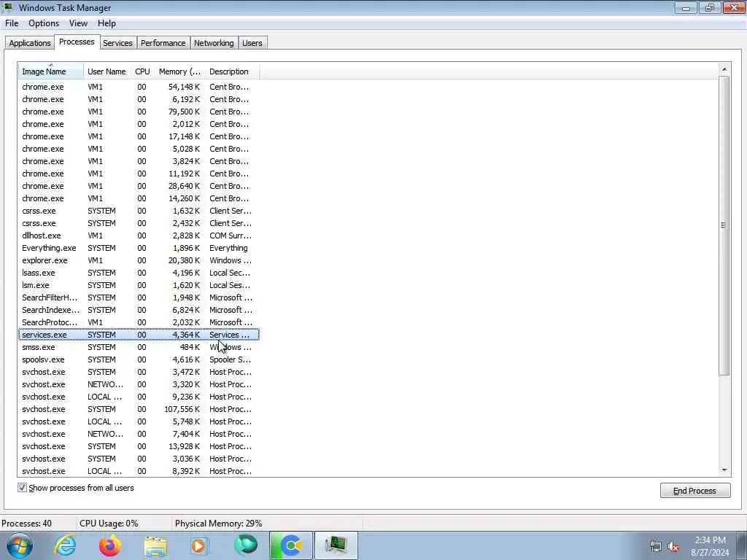Open Windows Media Player taskbar icon
The width and height of the screenshot is (747, 560).
[x=199, y=546]
